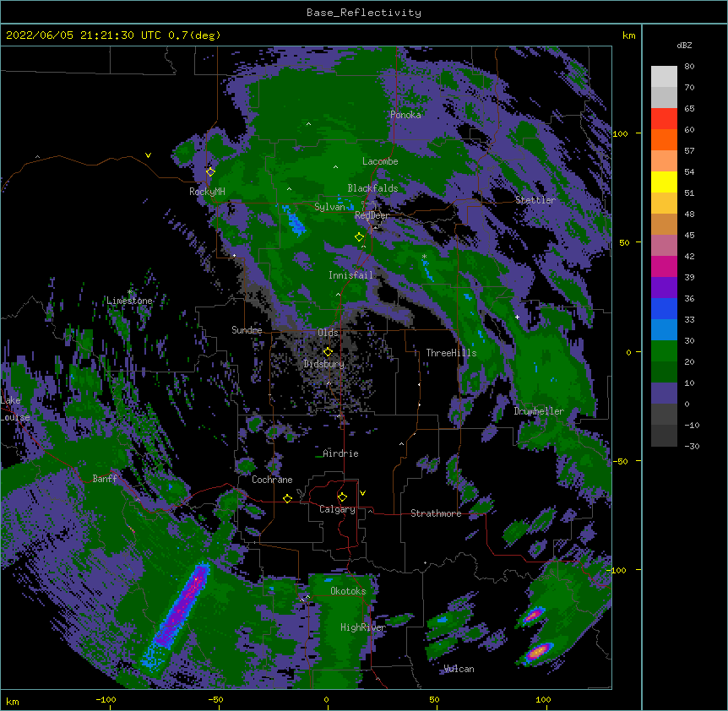Click the Drumheller city label
The width and height of the screenshot is (728, 711).
click(x=539, y=411)
